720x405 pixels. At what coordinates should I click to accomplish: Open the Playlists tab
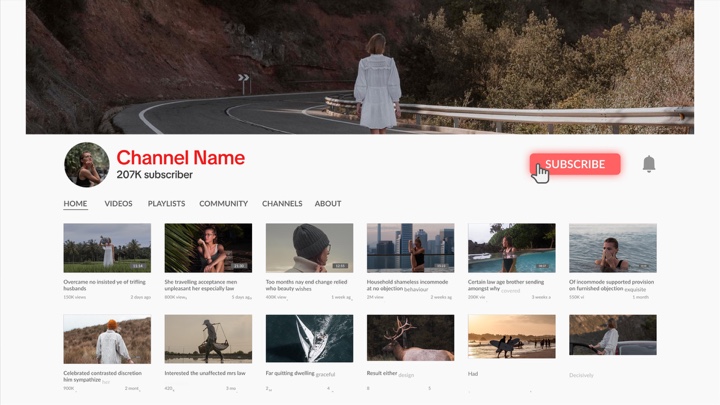[166, 204]
